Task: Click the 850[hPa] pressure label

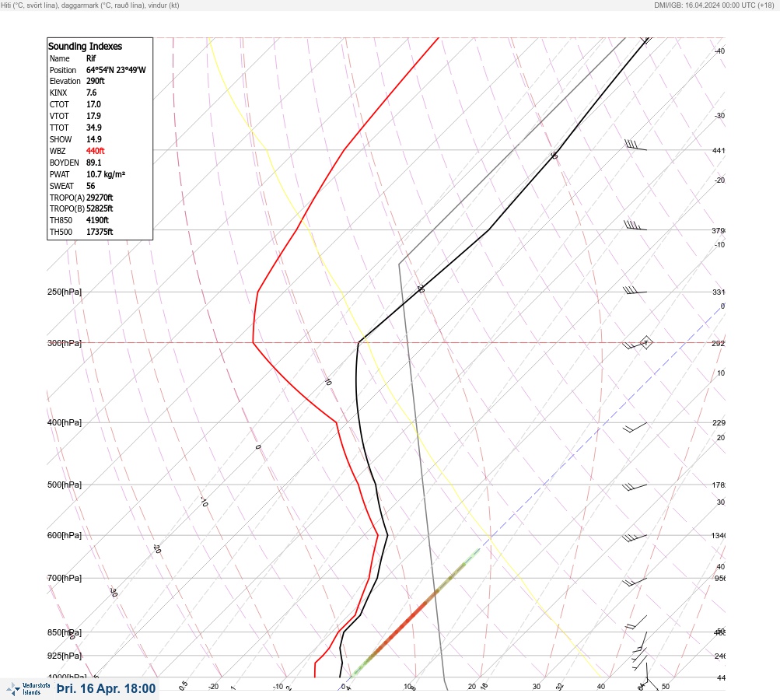Action: (x=65, y=632)
